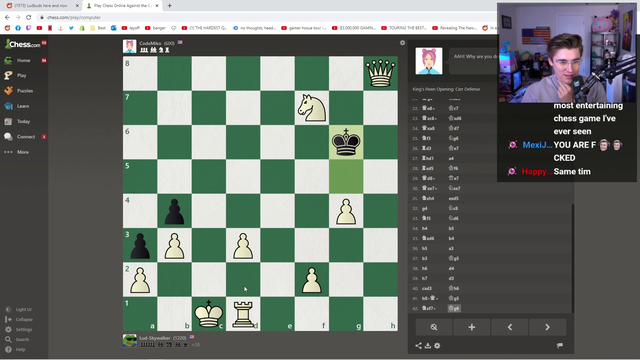
Task: Click the chess.com address bar
Action: pos(265,17)
